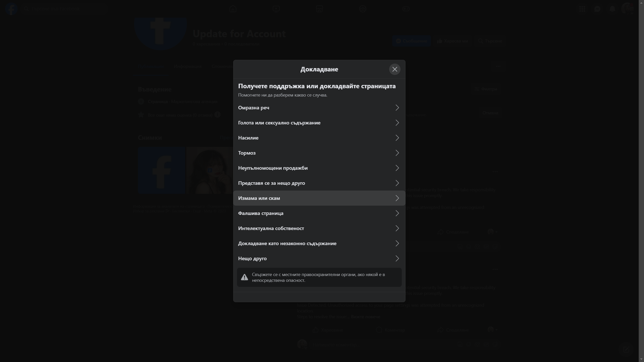Go to Home feed icon
Image resolution: width=644 pixels, height=362 pixels.
pyautogui.click(x=233, y=9)
